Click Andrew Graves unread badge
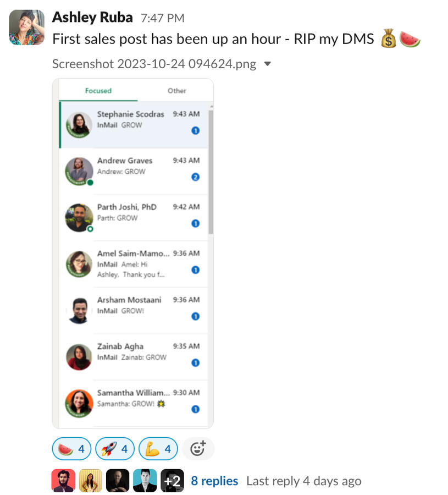The width and height of the screenshot is (448, 495). tap(196, 177)
